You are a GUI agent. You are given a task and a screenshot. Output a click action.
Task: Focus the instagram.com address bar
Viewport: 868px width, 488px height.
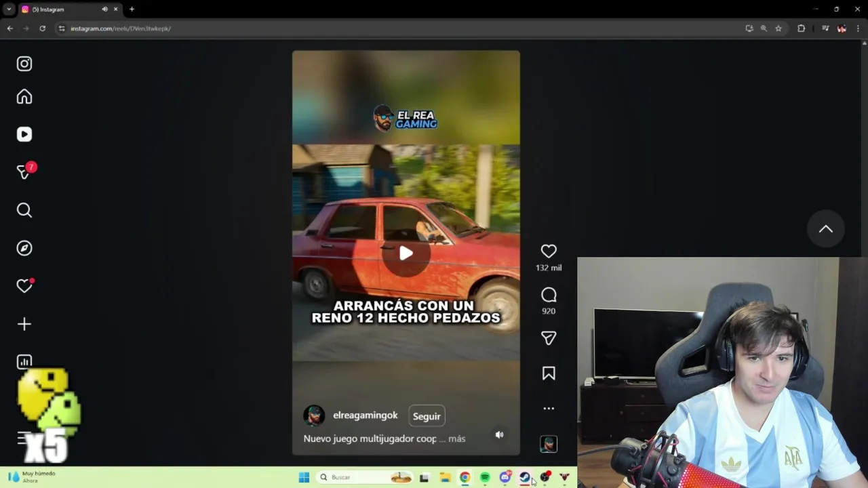[x=400, y=28]
